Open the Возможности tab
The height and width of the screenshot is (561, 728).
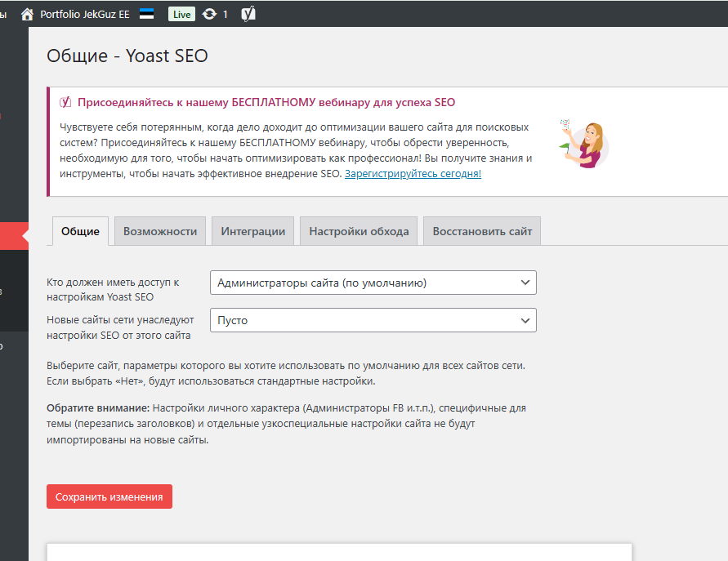pyautogui.click(x=160, y=231)
